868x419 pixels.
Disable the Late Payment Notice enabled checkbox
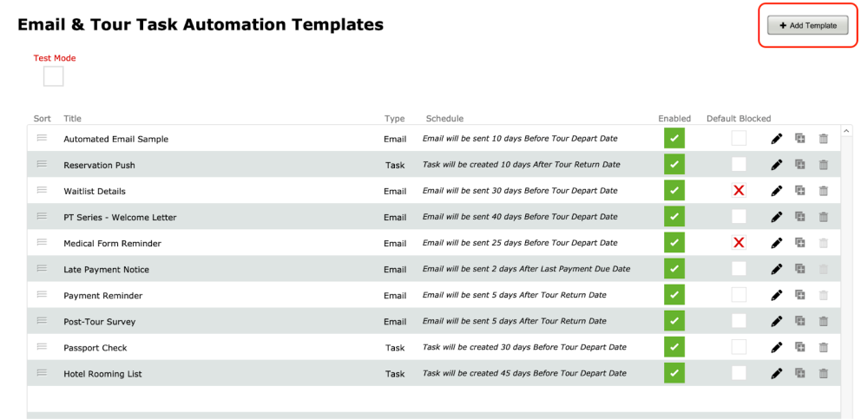pos(674,269)
